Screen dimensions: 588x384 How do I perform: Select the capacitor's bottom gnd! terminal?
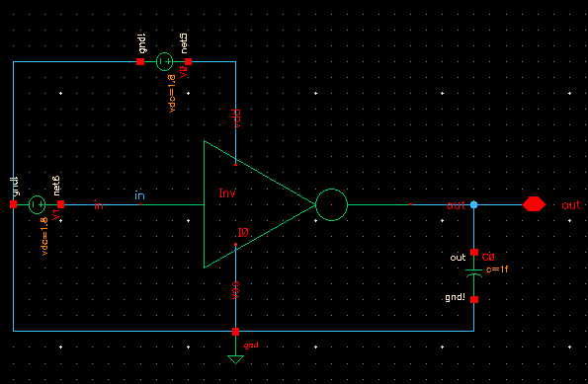474,300
